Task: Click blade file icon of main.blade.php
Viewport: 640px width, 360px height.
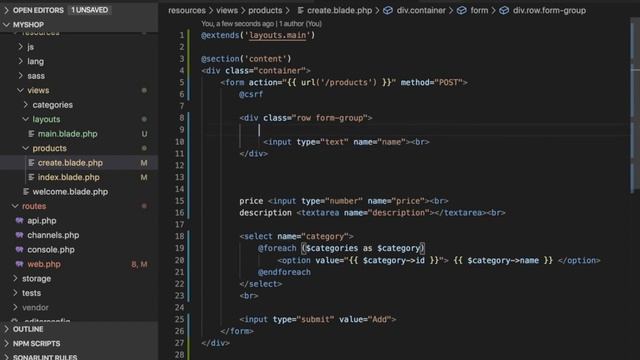Action: click(31, 134)
